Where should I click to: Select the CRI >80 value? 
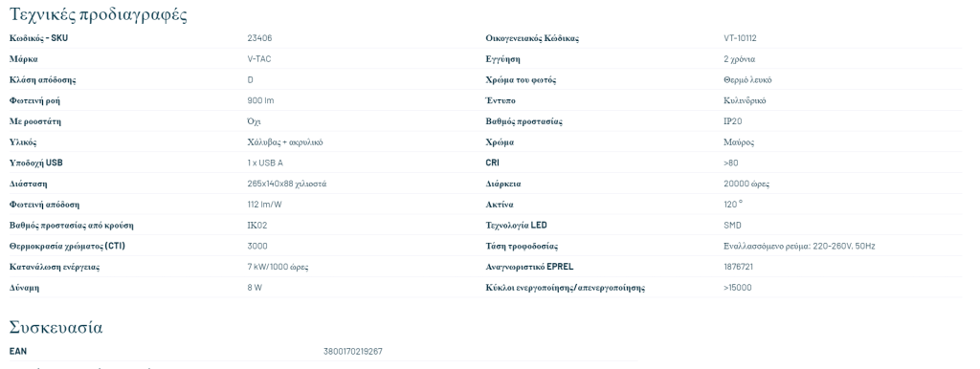click(x=730, y=163)
